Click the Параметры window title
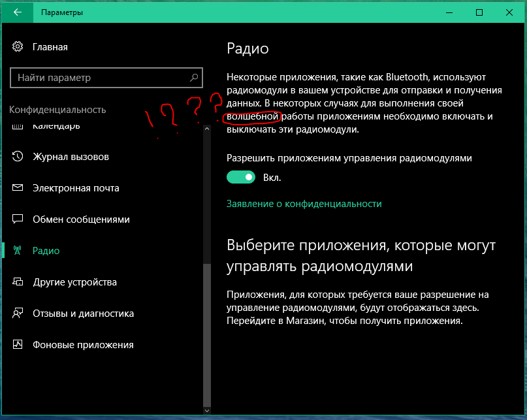Image resolution: width=527 pixels, height=420 pixels. 62,12
